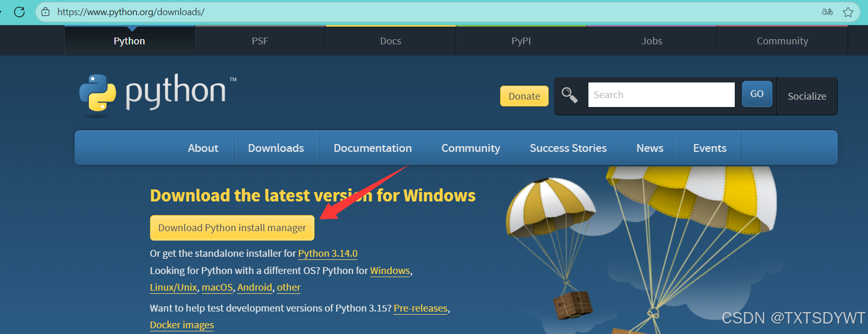Follow the Android link
868x334 pixels.
point(254,288)
